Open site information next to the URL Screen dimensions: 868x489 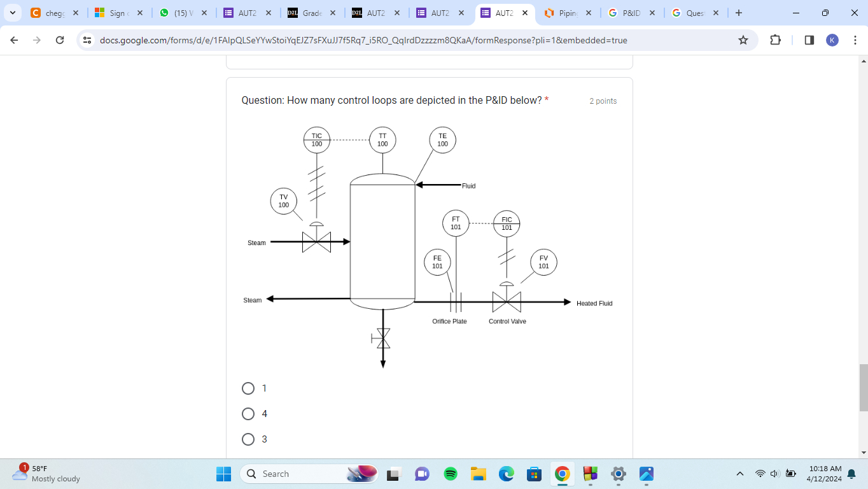click(87, 39)
